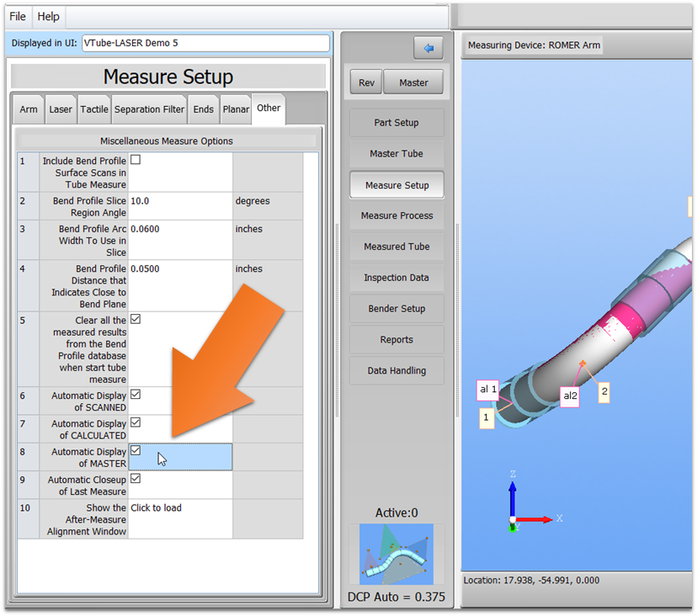Click point label 1 near tube end

coord(487,417)
